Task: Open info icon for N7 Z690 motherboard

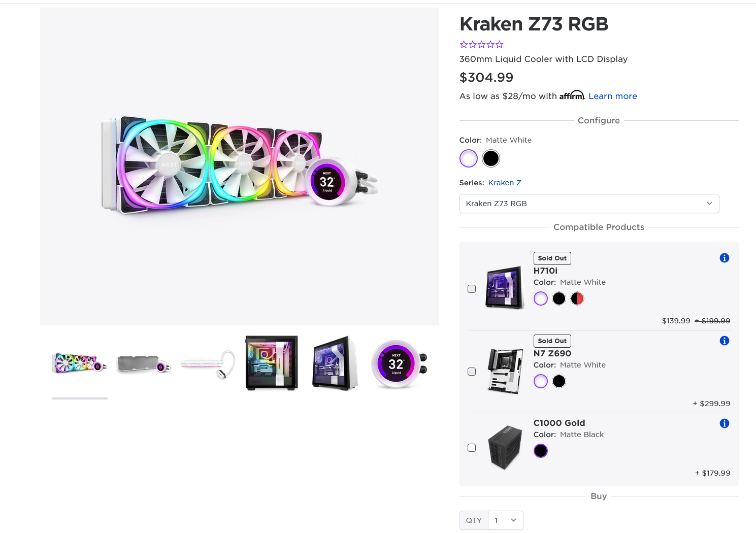Action: (x=725, y=341)
